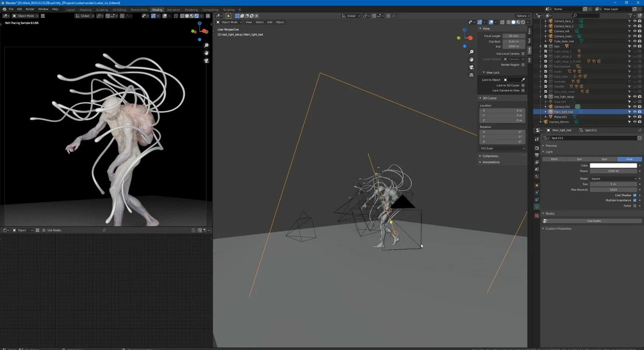
Task: Switch to the Compositing workspace tab
Action: click(x=210, y=10)
